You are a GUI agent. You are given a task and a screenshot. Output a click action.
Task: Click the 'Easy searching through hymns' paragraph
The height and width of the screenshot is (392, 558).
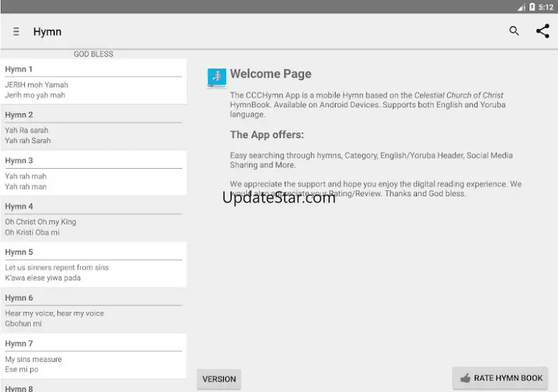(x=371, y=160)
